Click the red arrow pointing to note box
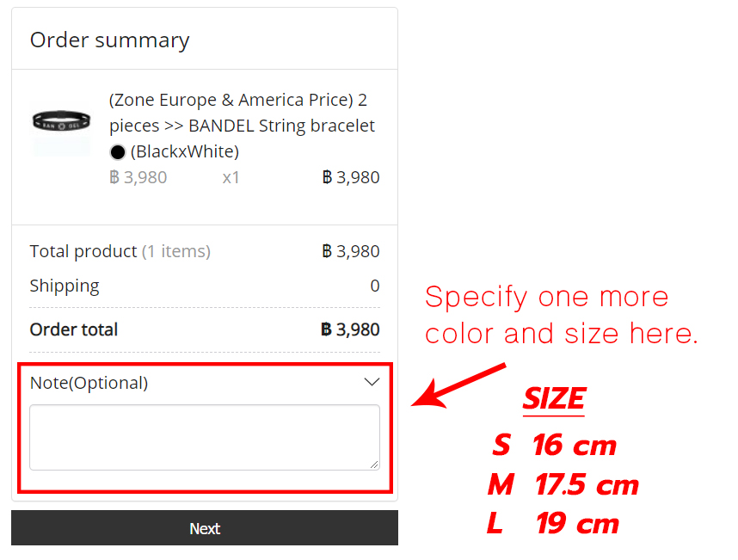The width and height of the screenshot is (738, 560). click(458, 385)
